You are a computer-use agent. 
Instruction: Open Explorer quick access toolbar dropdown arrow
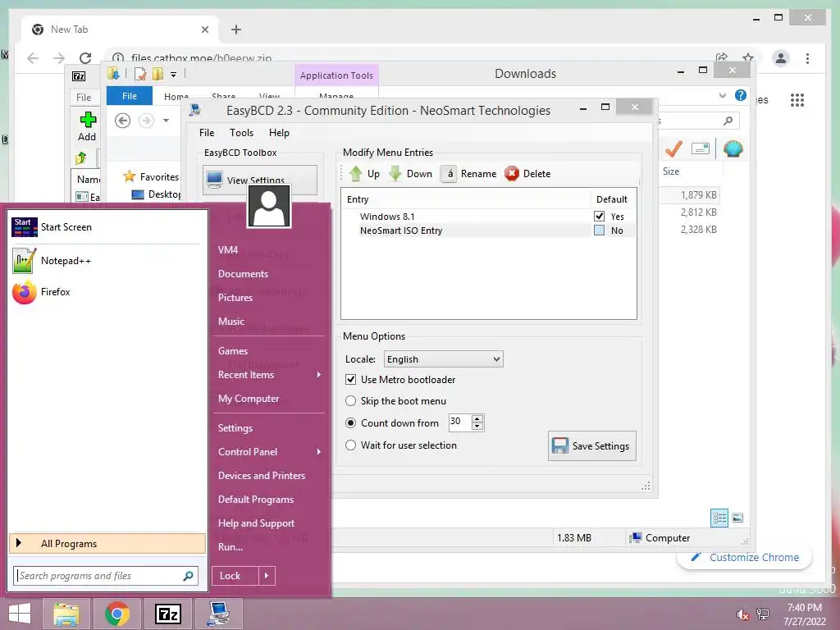(x=173, y=75)
